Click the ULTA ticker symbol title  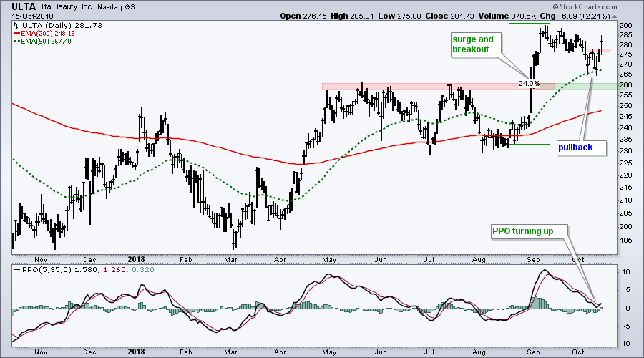point(24,6)
